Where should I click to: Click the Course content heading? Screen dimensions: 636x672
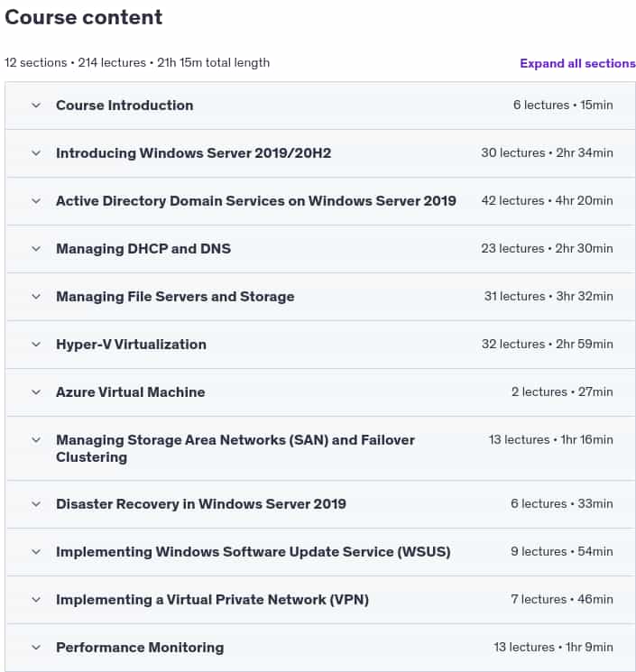pos(84,17)
